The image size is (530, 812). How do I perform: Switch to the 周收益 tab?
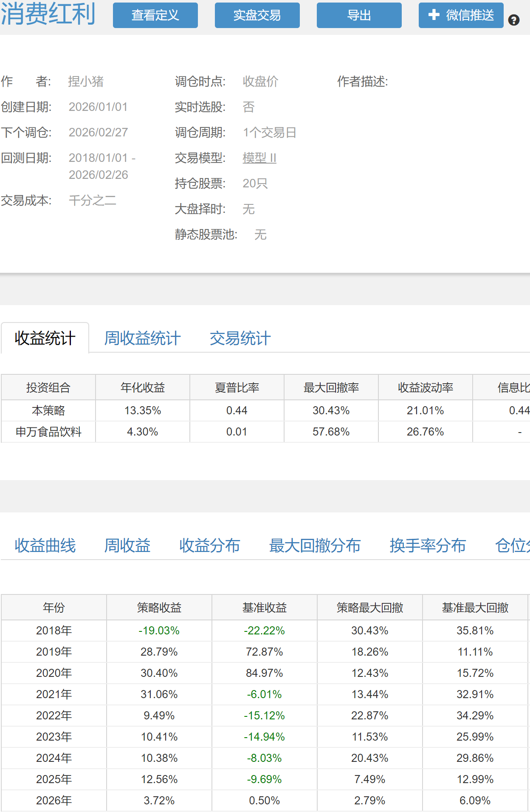click(x=127, y=546)
